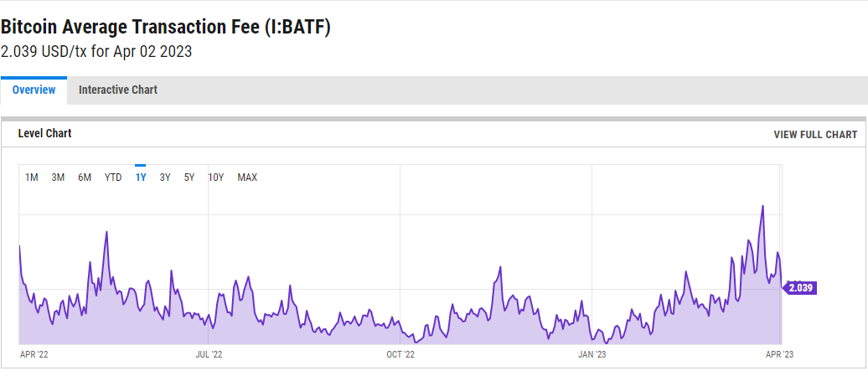Switch to the Overview tab
Image resolution: width=868 pixels, height=376 pixels.
[34, 90]
